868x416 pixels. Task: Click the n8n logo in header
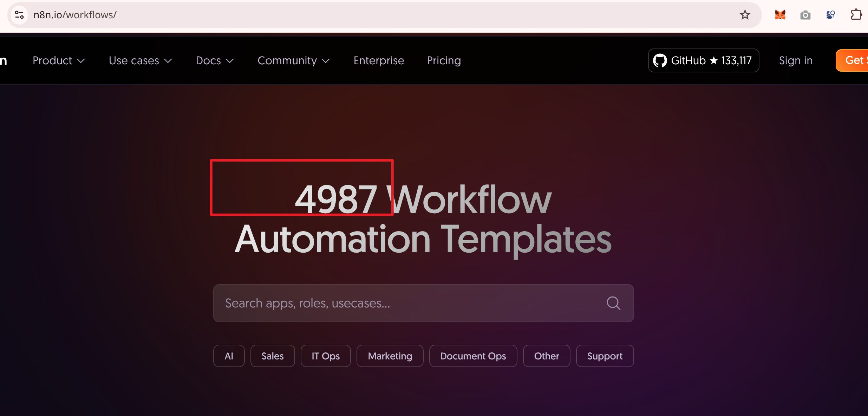pyautogui.click(x=4, y=60)
